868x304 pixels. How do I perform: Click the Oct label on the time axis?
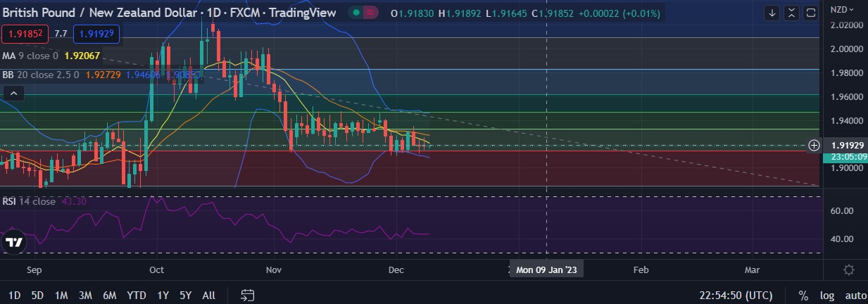(x=157, y=270)
